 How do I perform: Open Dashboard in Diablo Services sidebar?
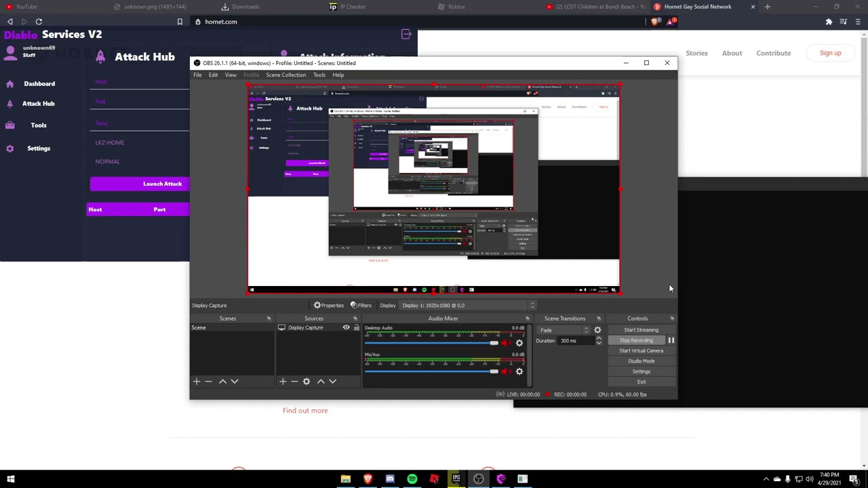(x=39, y=83)
